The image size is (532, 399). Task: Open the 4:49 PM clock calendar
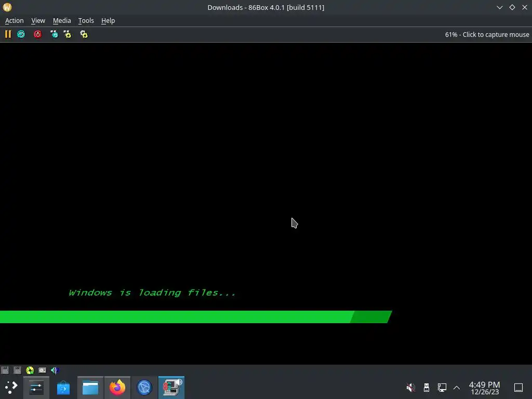coord(485,388)
